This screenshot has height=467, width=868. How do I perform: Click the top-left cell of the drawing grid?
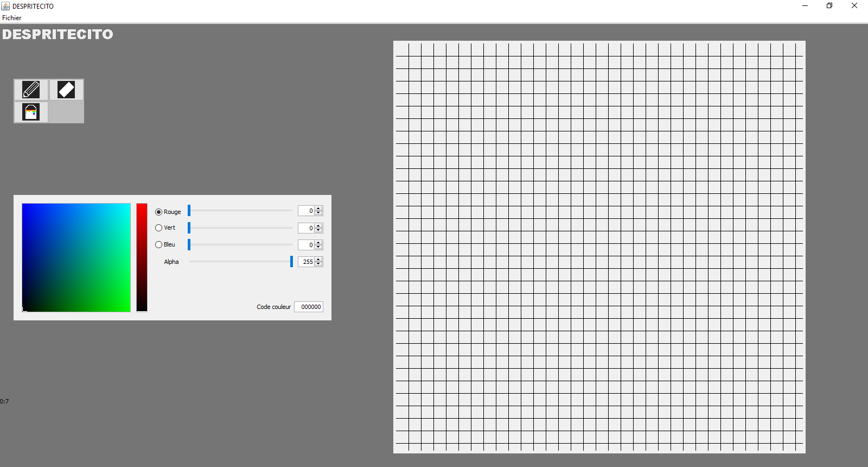point(402,49)
